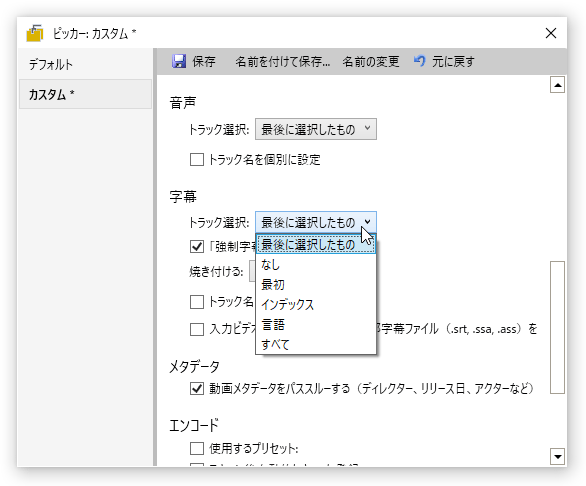Toggle audio トラック名を個別に設定 checkbox
This screenshot has width=586, height=486.
click(x=197, y=160)
